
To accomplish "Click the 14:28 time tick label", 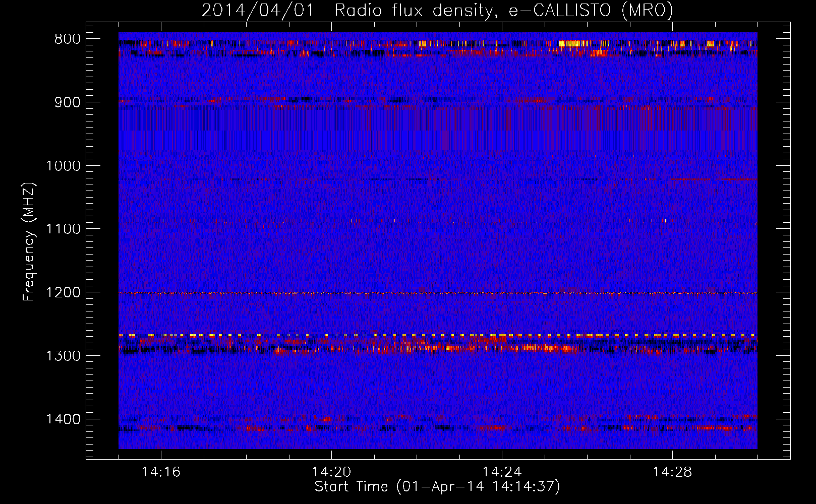I will pyautogui.click(x=672, y=472).
